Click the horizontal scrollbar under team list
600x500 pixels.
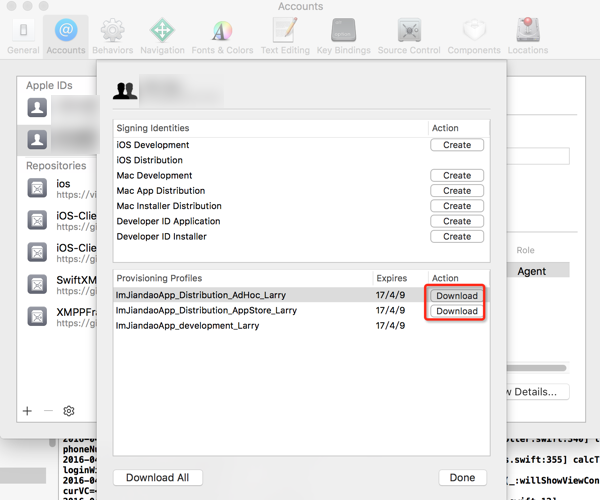[536, 368]
